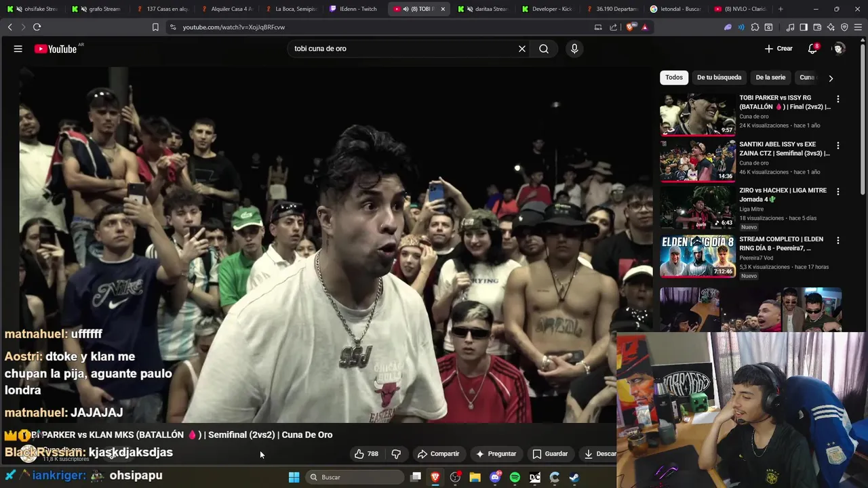Image resolution: width=868 pixels, height=488 pixels.
Task: Open the browser share icon in the address bar
Action: (x=614, y=27)
